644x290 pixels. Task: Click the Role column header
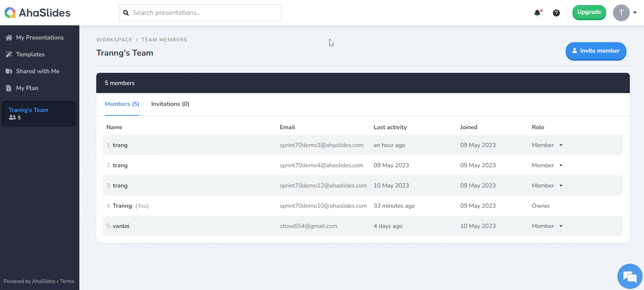point(538,127)
